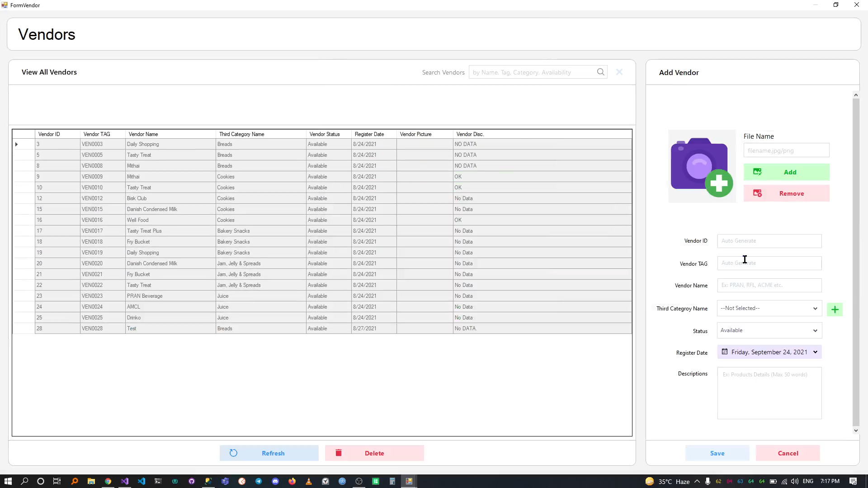Sort by Vendor Name column header
868x488 pixels.
[x=143, y=134]
